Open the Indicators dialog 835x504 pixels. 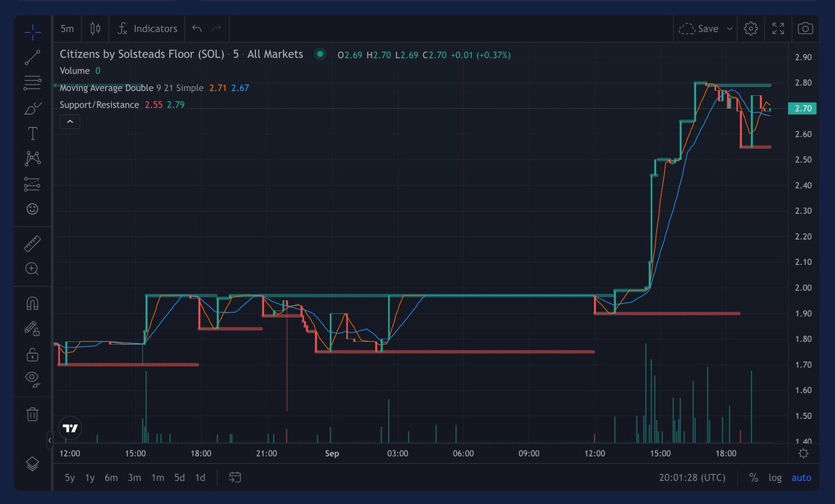pos(148,29)
